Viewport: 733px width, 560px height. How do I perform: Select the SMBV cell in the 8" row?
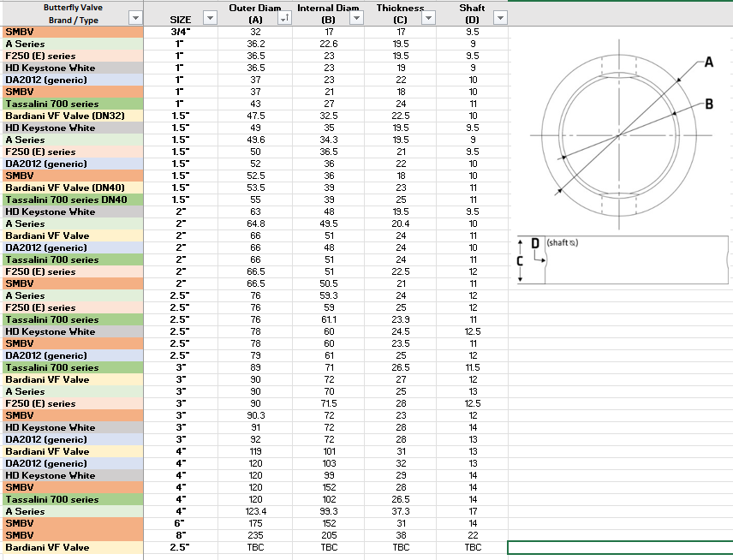click(73, 535)
